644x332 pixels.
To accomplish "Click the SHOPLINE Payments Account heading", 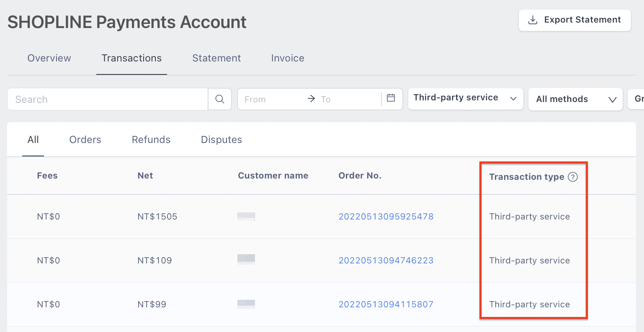I will (x=127, y=22).
